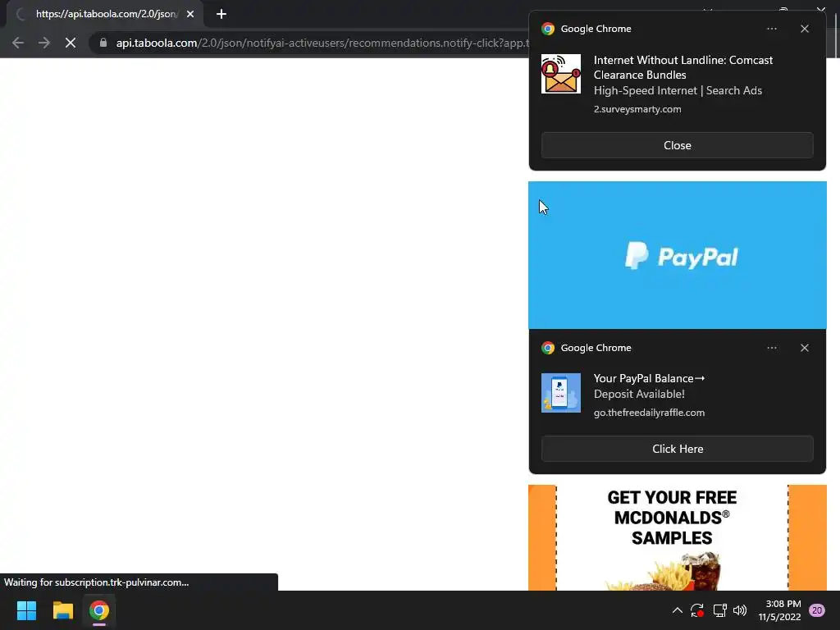Viewport: 840px width, 630px height.
Task: Open File Explorer from taskbar
Action: [x=62, y=610]
